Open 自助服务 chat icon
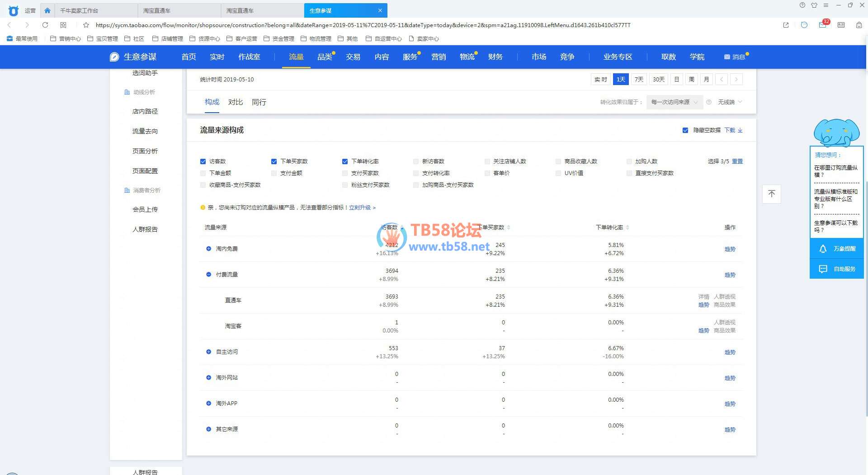 [823, 269]
